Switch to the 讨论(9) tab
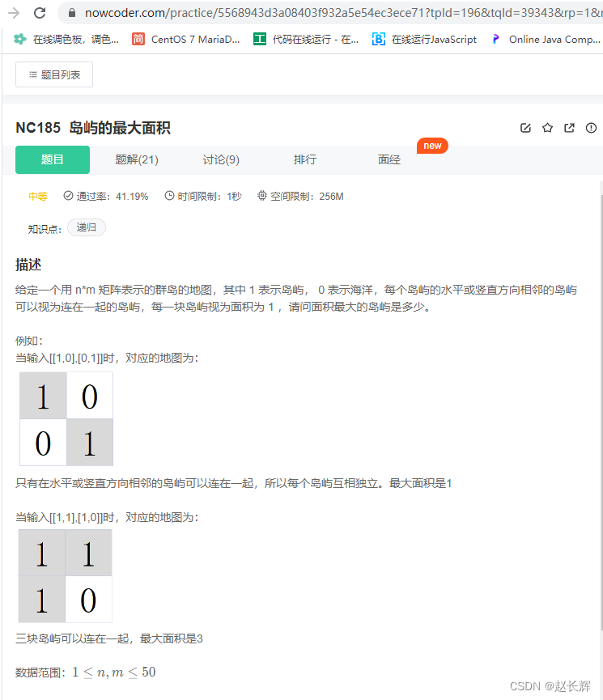This screenshot has width=603, height=700. pos(221,159)
